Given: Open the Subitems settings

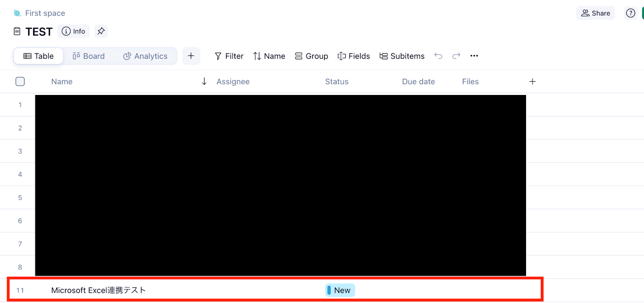Looking at the screenshot, I should tap(402, 56).
